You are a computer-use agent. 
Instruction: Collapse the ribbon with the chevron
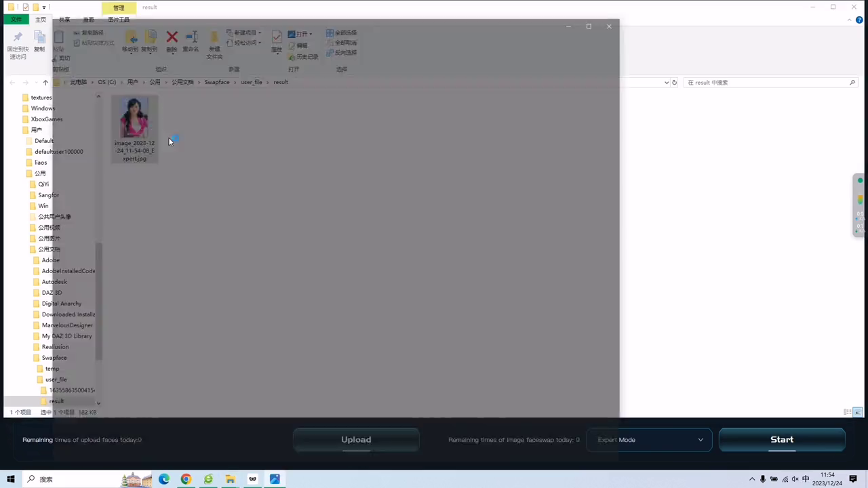[x=850, y=20]
